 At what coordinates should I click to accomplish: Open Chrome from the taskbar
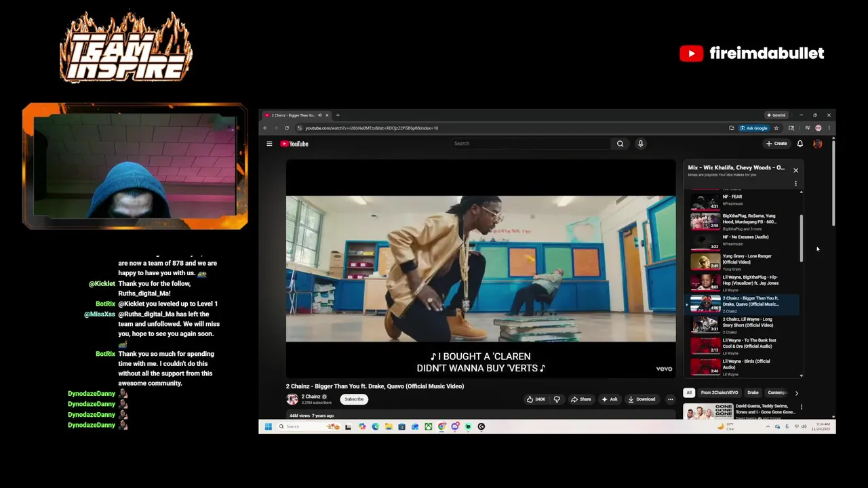(x=441, y=426)
